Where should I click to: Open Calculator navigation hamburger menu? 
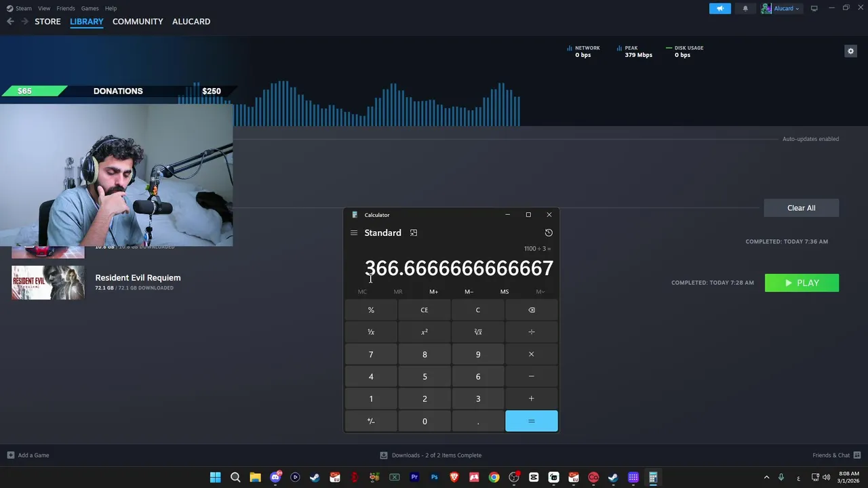point(353,233)
